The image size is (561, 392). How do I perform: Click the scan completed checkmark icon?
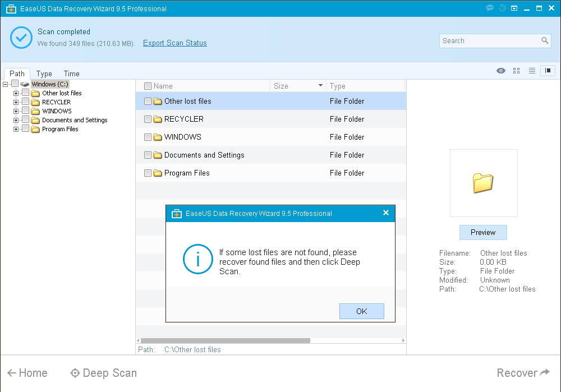pos(21,38)
